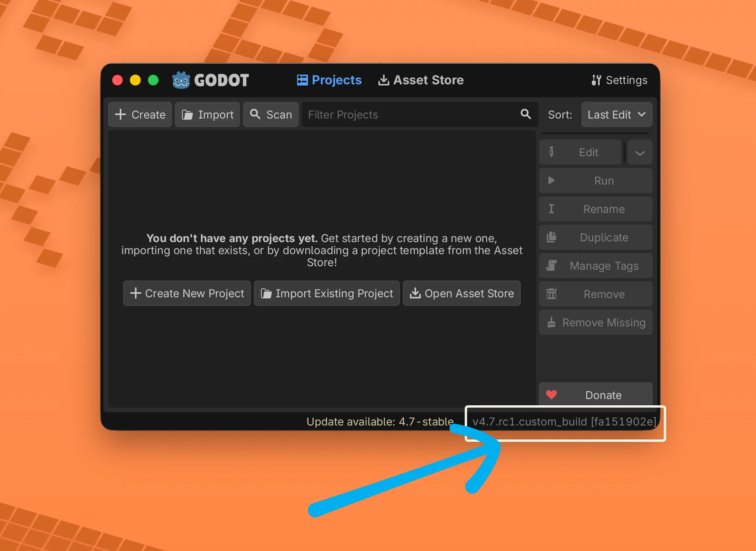The height and width of the screenshot is (551, 756).
Task: Click the Update available: 4.7-stable link
Action: click(x=380, y=422)
